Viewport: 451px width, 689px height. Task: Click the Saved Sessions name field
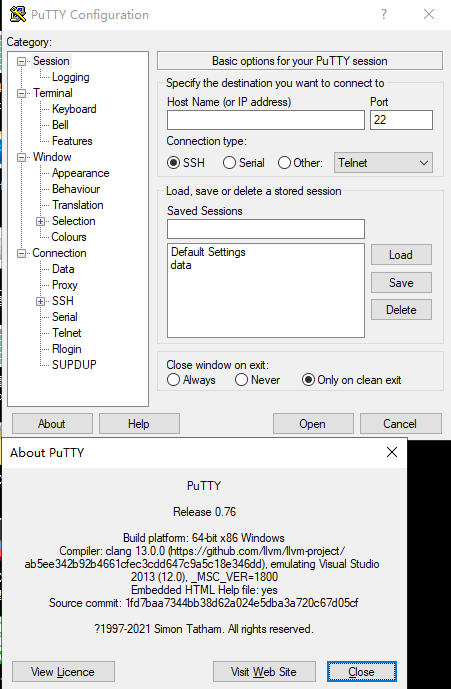coord(266,229)
